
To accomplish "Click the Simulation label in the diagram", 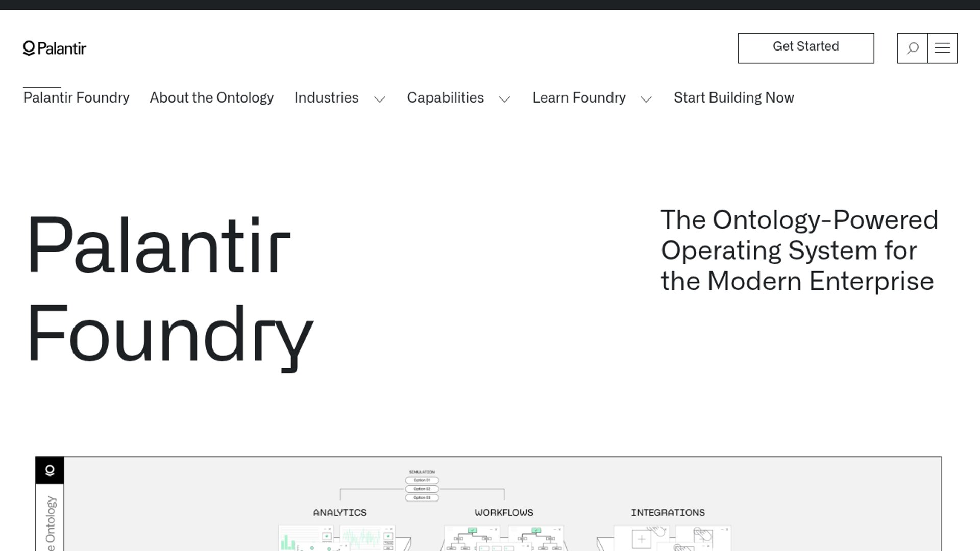I will [422, 472].
